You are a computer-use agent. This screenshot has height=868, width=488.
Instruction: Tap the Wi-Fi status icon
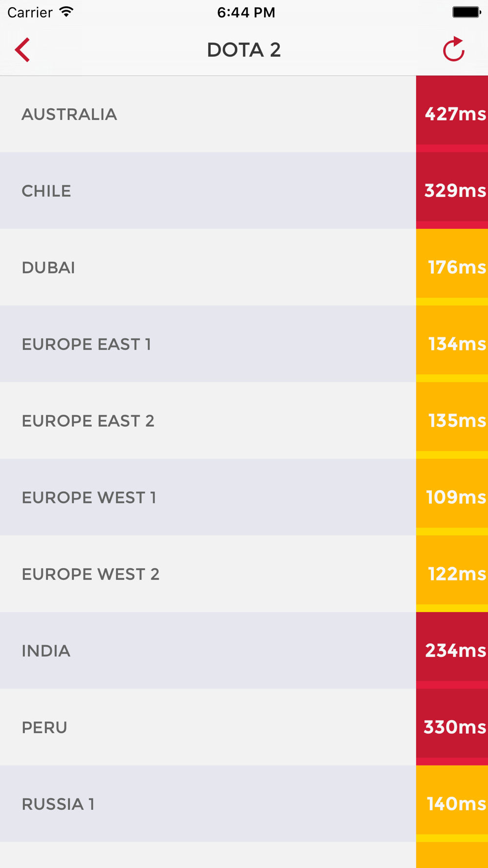pyautogui.click(x=66, y=12)
